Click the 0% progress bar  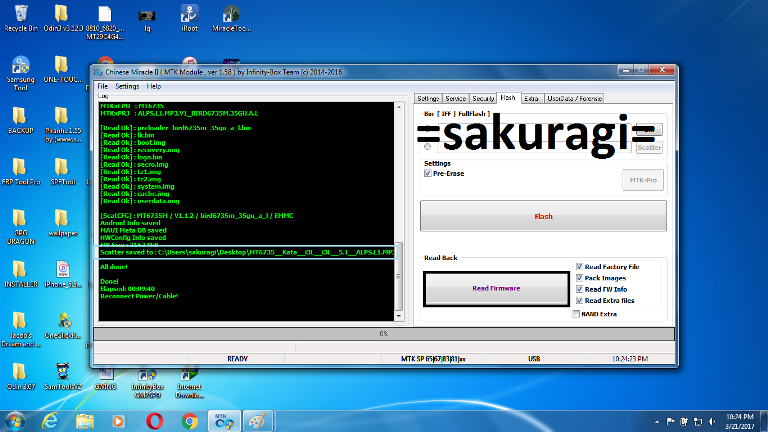384,334
